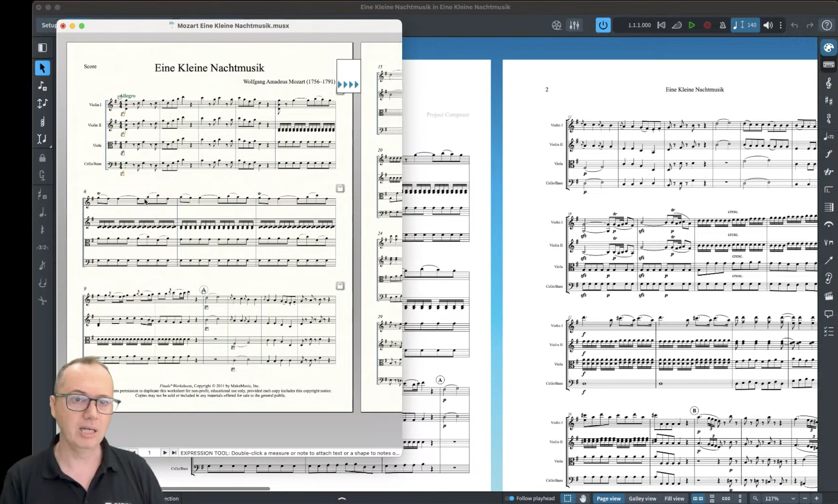Open the Key Signatures panel sharps icon
The width and height of the screenshot is (838, 504).
[x=828, y=101]
